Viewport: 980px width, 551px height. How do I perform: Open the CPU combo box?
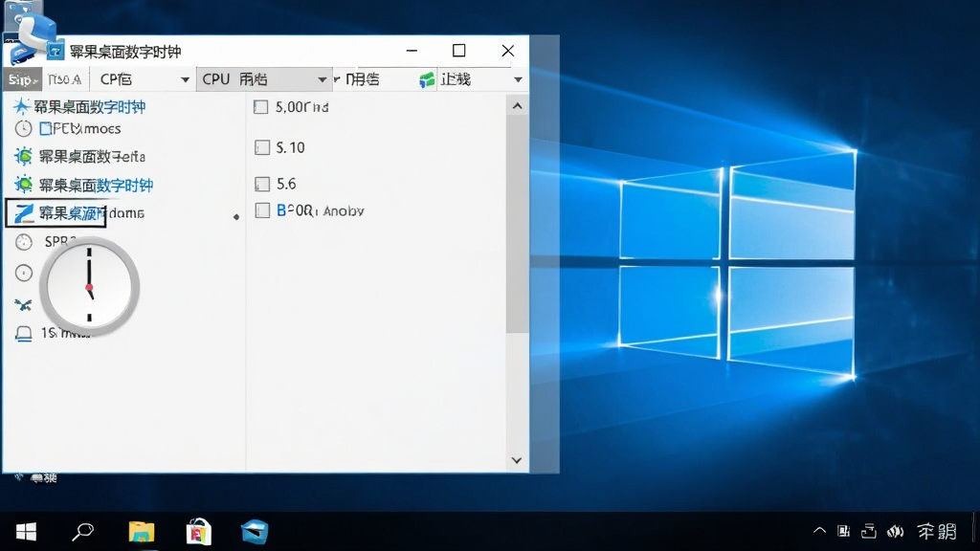264,79
